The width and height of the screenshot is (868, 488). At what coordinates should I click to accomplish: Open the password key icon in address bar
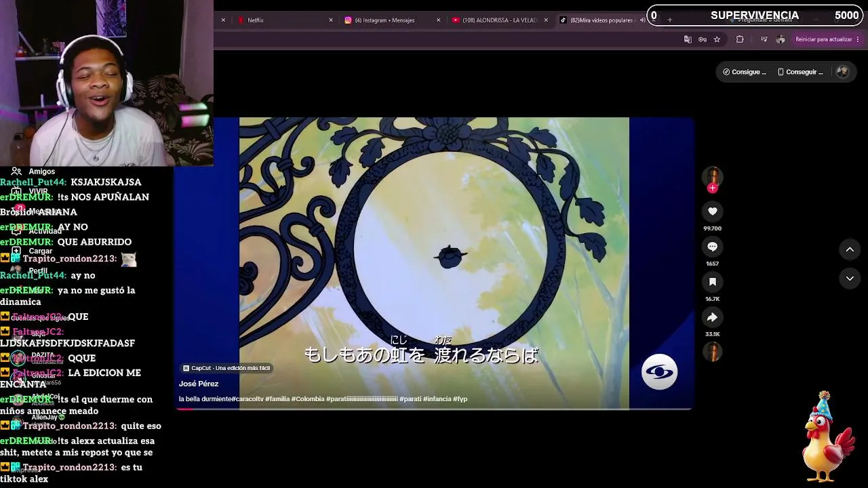[703, 39]
